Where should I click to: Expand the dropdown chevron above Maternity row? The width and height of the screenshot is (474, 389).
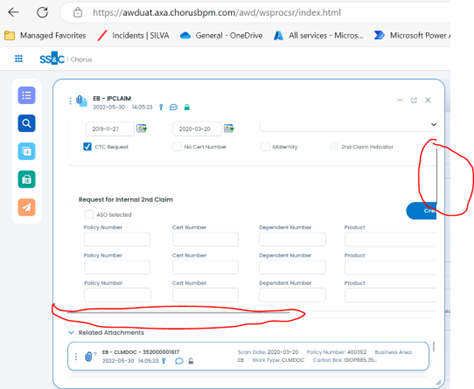tap(433, 124)
